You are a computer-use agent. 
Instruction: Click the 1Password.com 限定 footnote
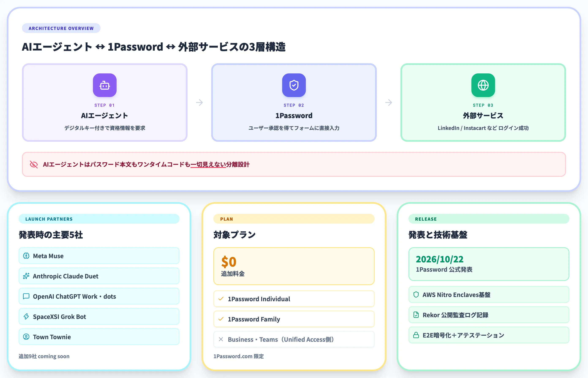click(238, 356)
